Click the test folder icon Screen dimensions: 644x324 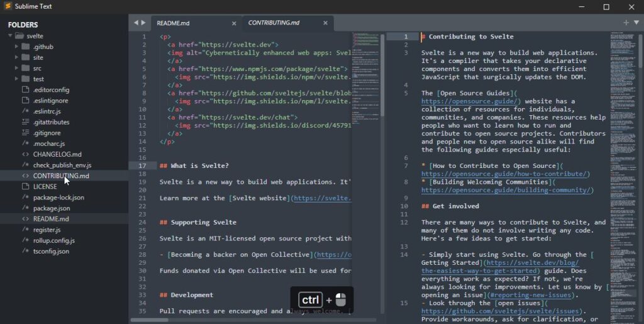(x=25, y=79)
